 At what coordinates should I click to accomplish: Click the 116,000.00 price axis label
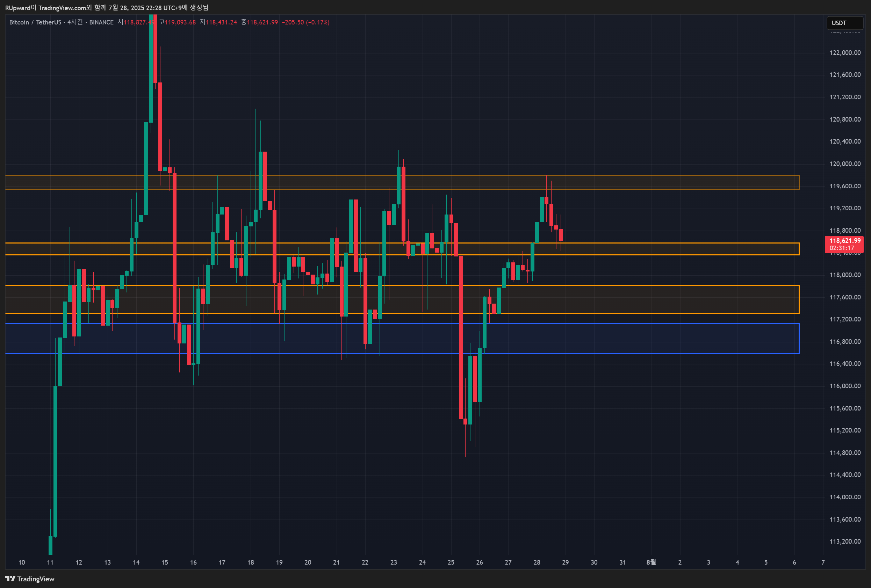845,386
